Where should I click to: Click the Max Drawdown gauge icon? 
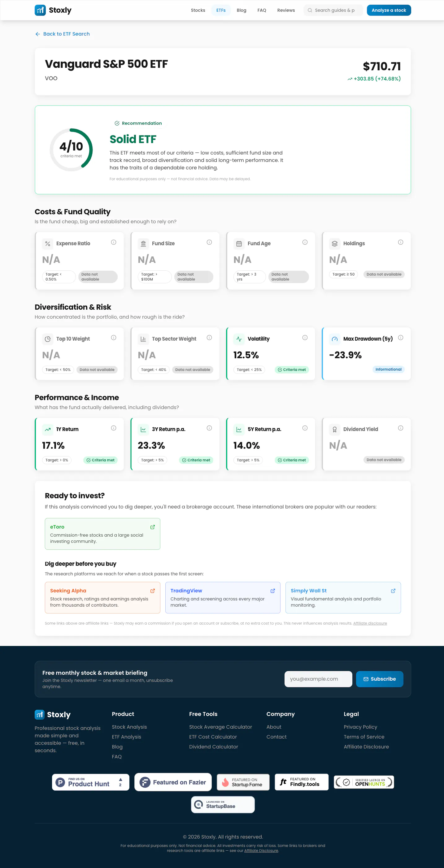[334, 339]
